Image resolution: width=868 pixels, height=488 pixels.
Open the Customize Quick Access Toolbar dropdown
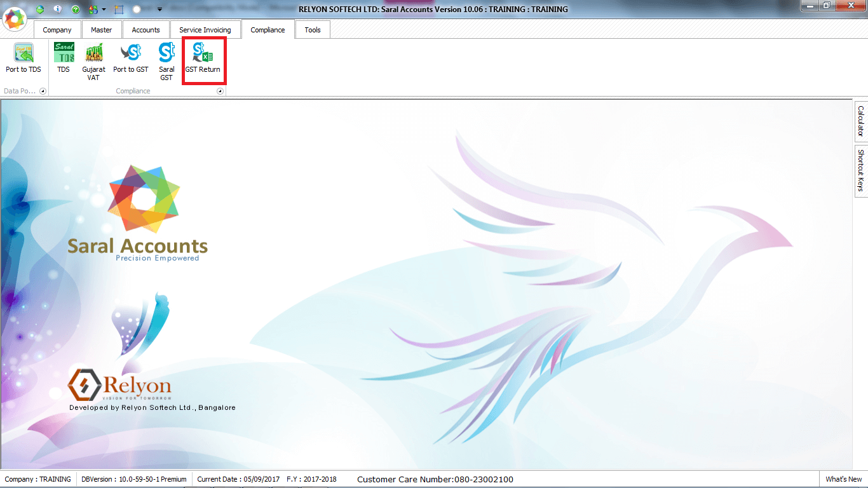click(159, 10)
